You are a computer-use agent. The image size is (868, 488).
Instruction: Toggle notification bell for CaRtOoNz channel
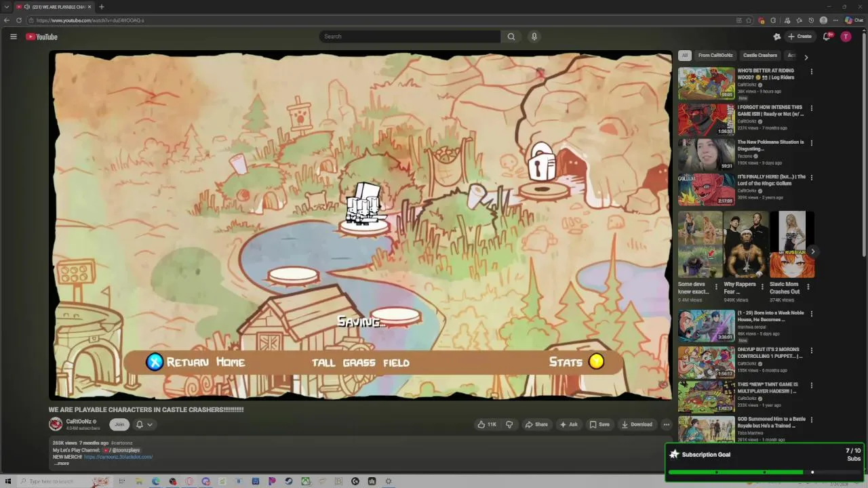click(139, 424)
